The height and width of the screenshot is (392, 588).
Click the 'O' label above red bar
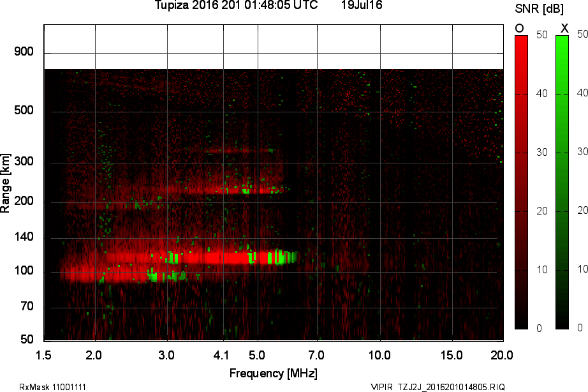[520, 29]
